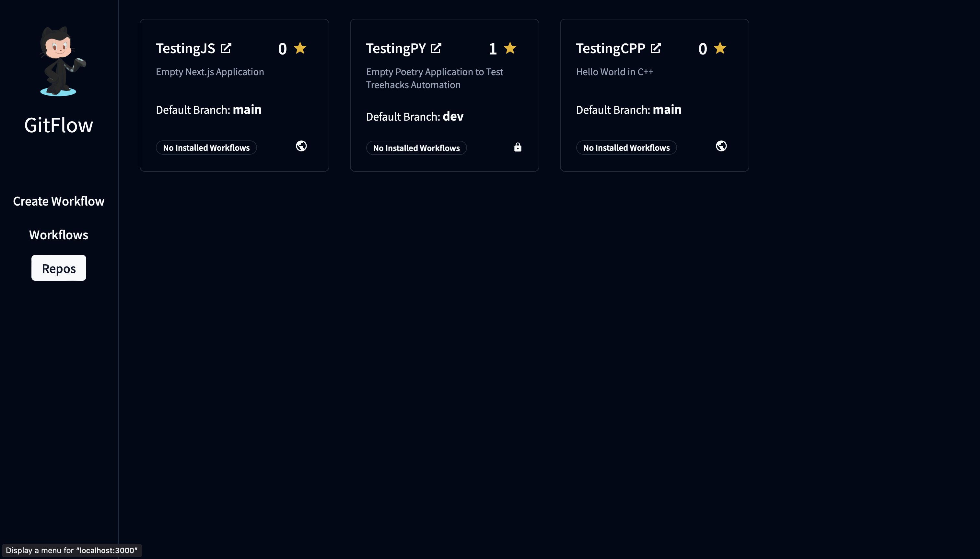Click the star icon on TestingJS card

[300, 48]
